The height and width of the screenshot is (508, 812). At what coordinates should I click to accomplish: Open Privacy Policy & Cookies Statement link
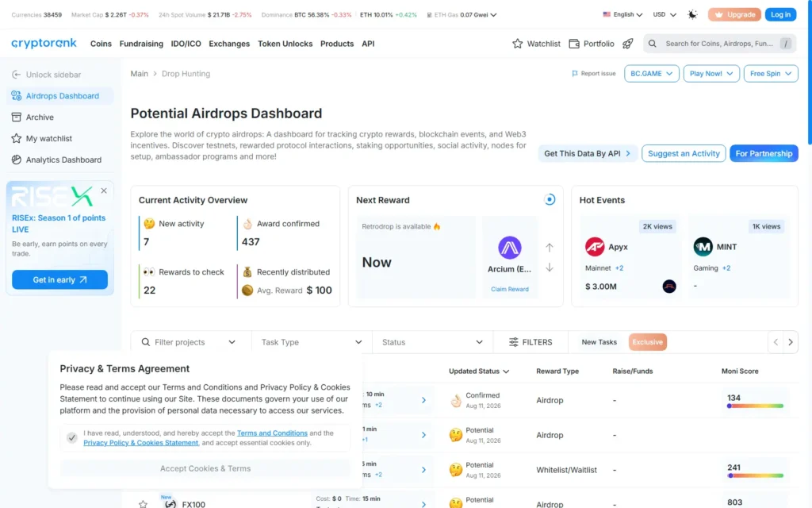coord(141,443)
